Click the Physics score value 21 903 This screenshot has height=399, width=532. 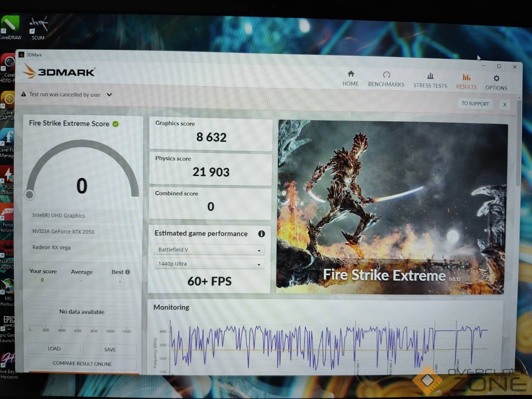coord(211,172)
